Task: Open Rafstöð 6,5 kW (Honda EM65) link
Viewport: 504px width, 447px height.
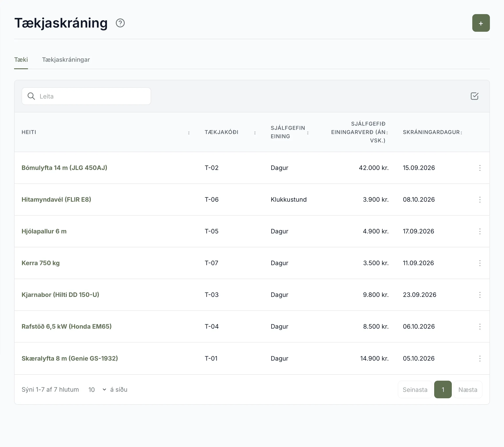Action: tap(66, 327)
